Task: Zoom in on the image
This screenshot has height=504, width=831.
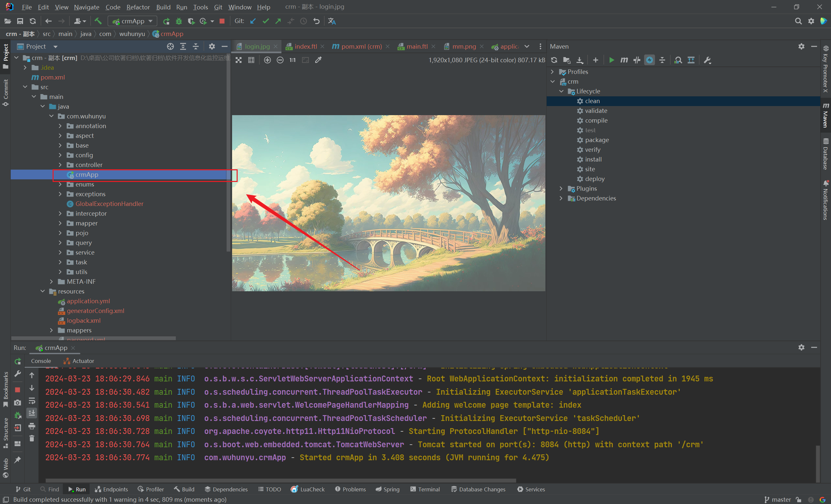Action: tap(267, 60)
